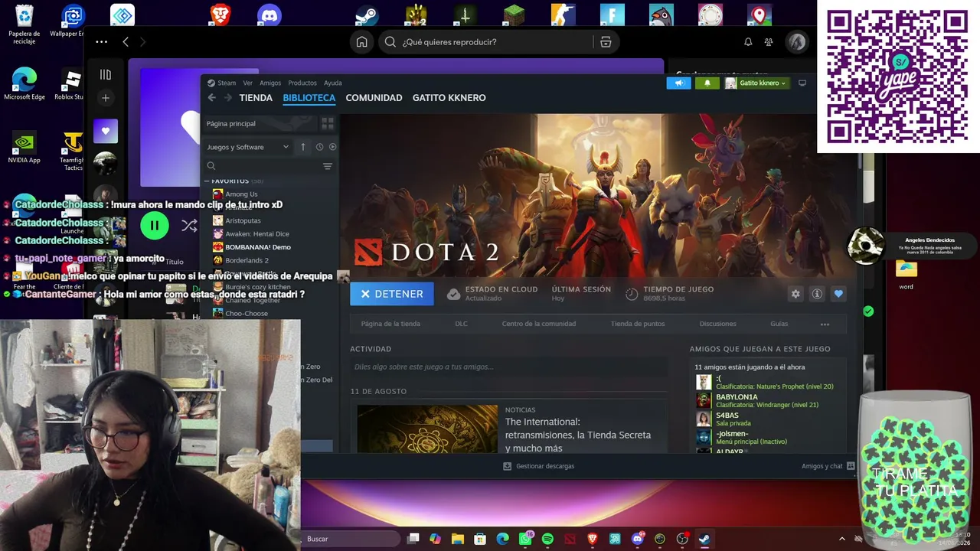Select Aristoputas in library list
The image size is (980, 551).
[x=243, y=220]
